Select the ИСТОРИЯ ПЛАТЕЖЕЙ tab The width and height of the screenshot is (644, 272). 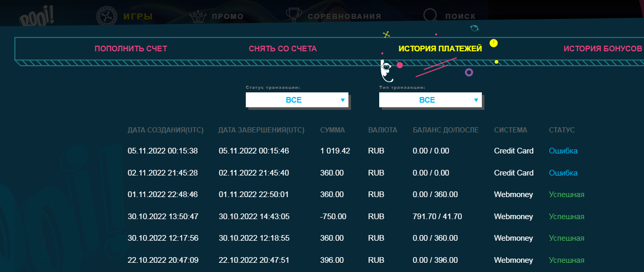(440, 49)
